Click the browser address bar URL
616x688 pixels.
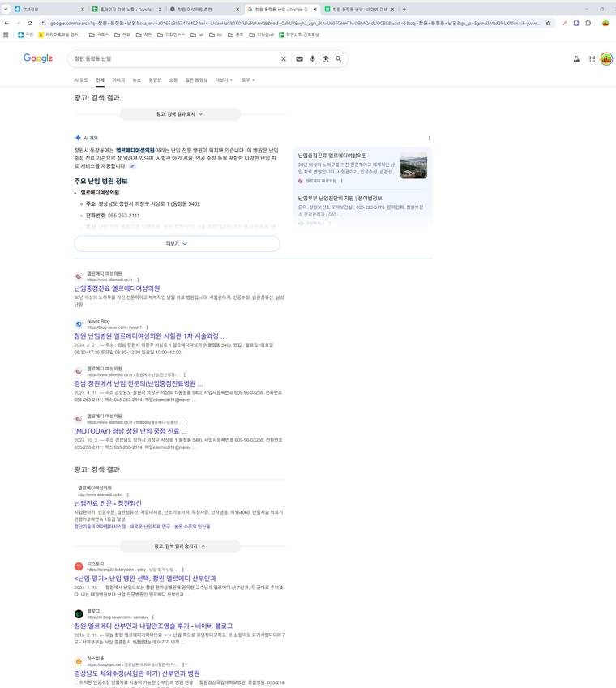[294, 23]
